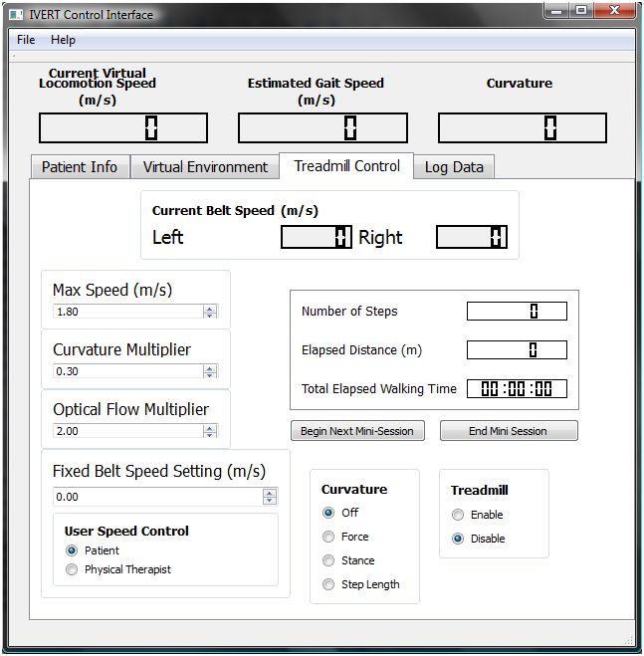Set Curvature mode to Stance
Viewport: 644px width, 656px height.
(x=328, y=560)
